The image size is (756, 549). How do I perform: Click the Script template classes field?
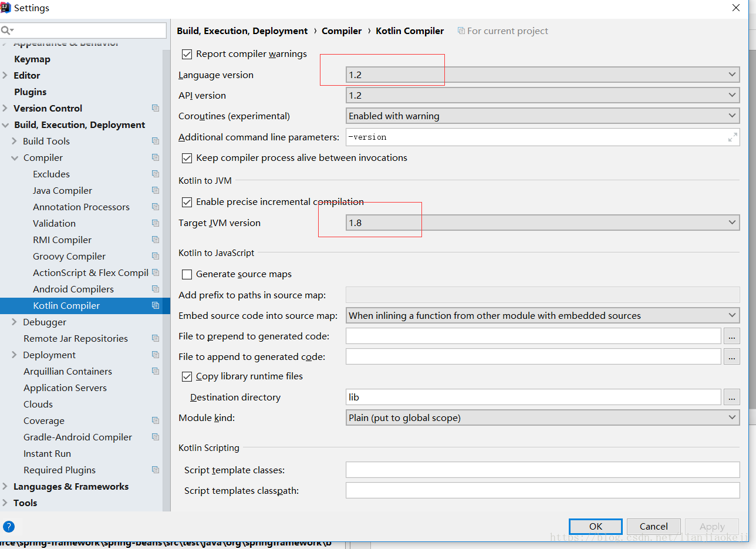point(543,470)
